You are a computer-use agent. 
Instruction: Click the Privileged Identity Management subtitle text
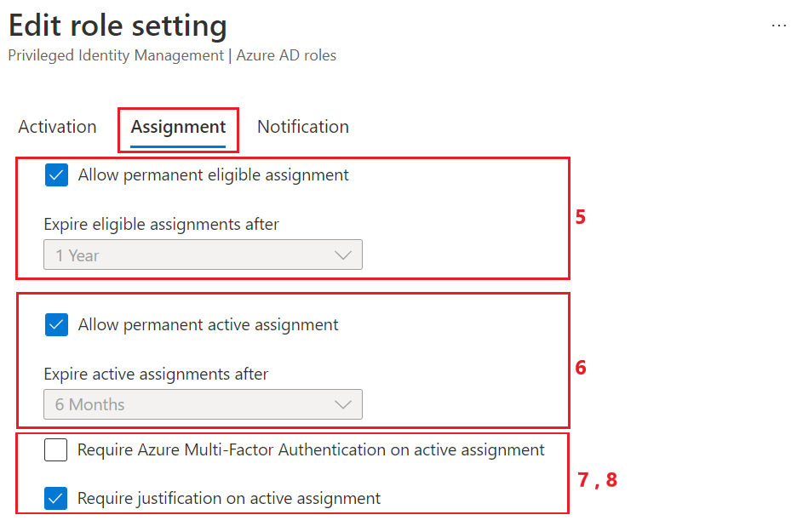tap(172, 56)
